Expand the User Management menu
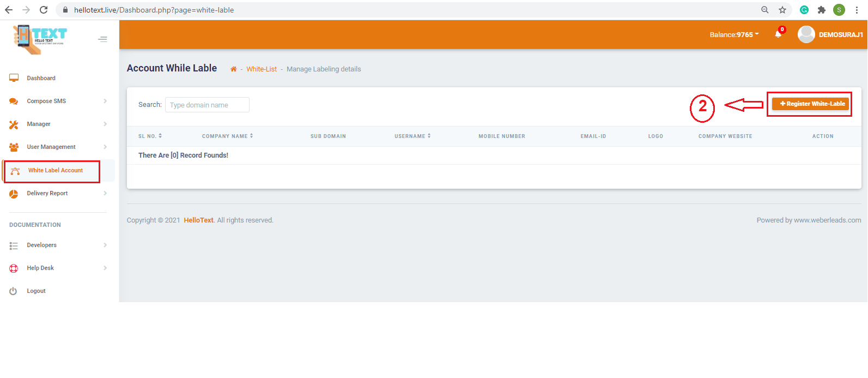This screenshot has width=868, height=378. (x=51, y=147)
